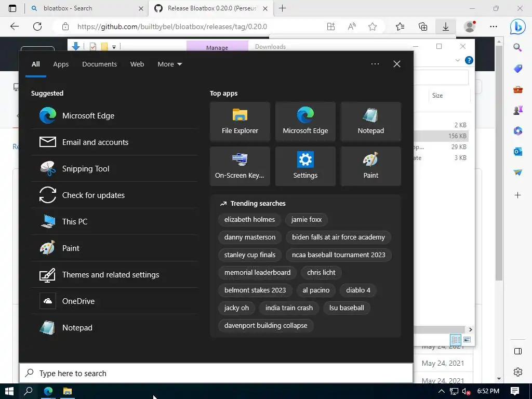Add page to favorites with star icon
This screenshot has width=532, height=399.
coord(373,26)
